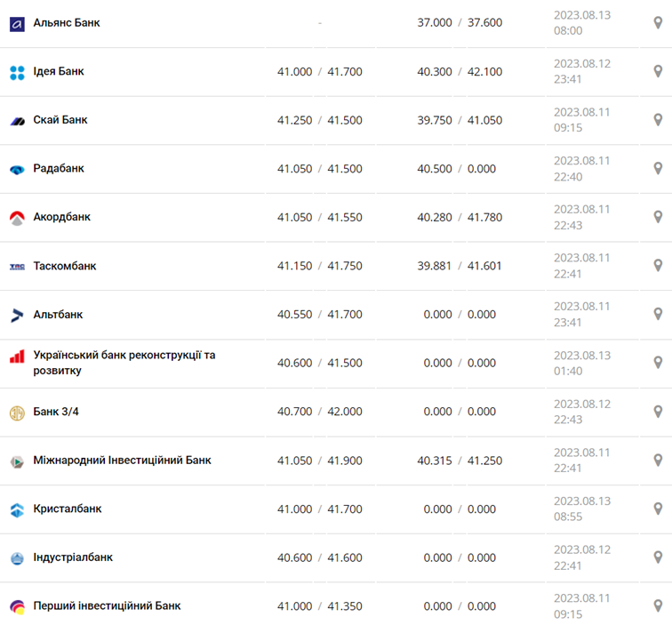The image size is (672, 625).
Task: Click the Акордбанк name link
Action: (x=61, y=217)
